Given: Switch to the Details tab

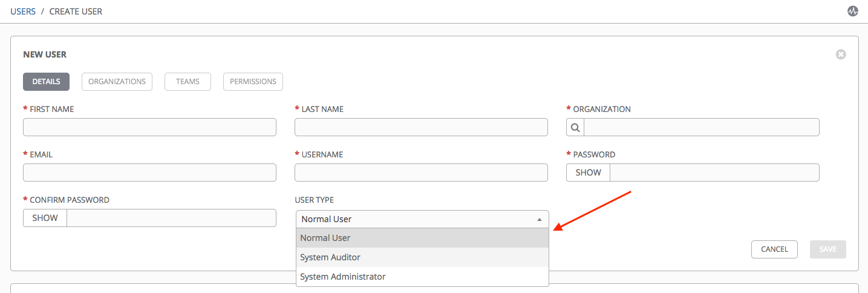Looking at the screenshot, I should click(x=46, y=82).
